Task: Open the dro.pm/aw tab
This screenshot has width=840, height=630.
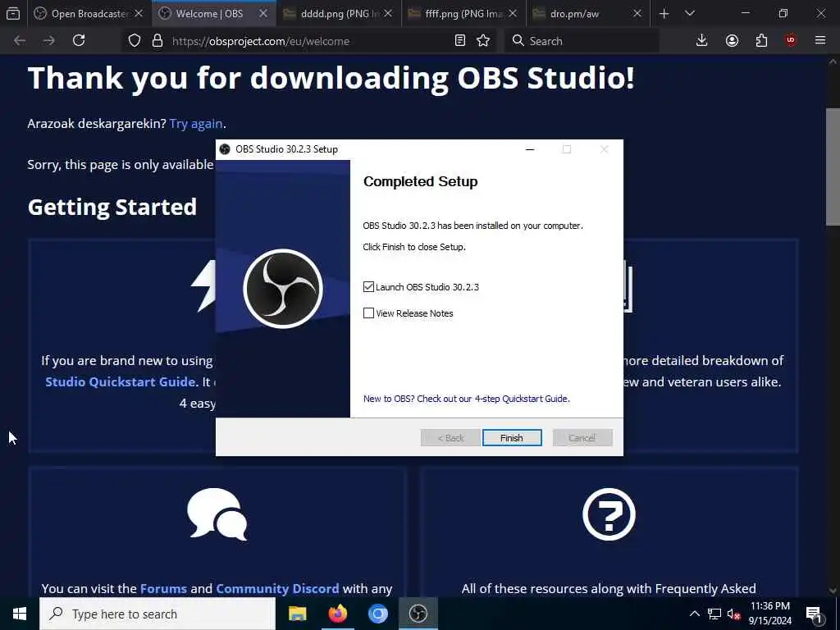Action: pyautogui.click(x=587, y=13)
